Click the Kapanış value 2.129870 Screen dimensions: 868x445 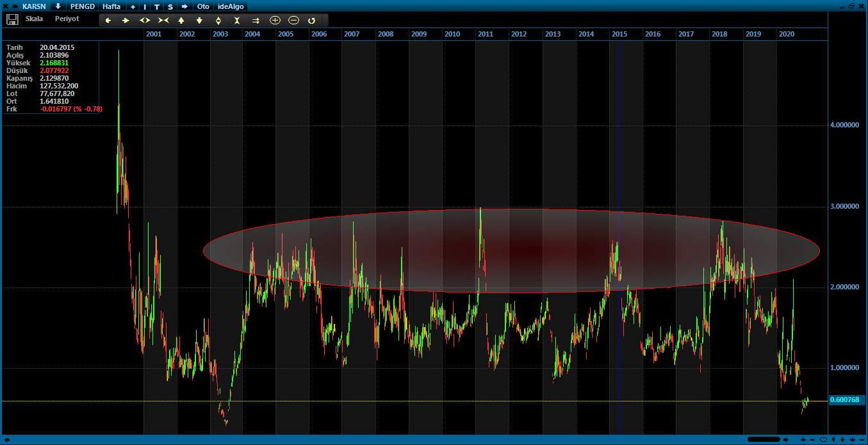pyautogui.click(x=54, y=79)
